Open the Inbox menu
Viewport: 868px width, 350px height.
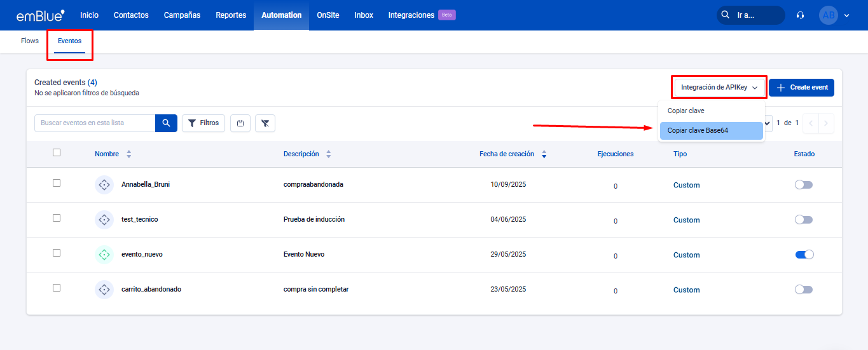coord(364,15)
